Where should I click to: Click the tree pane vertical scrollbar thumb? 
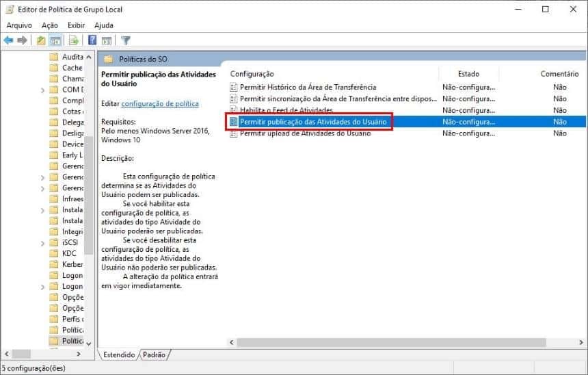click(89, 195)
